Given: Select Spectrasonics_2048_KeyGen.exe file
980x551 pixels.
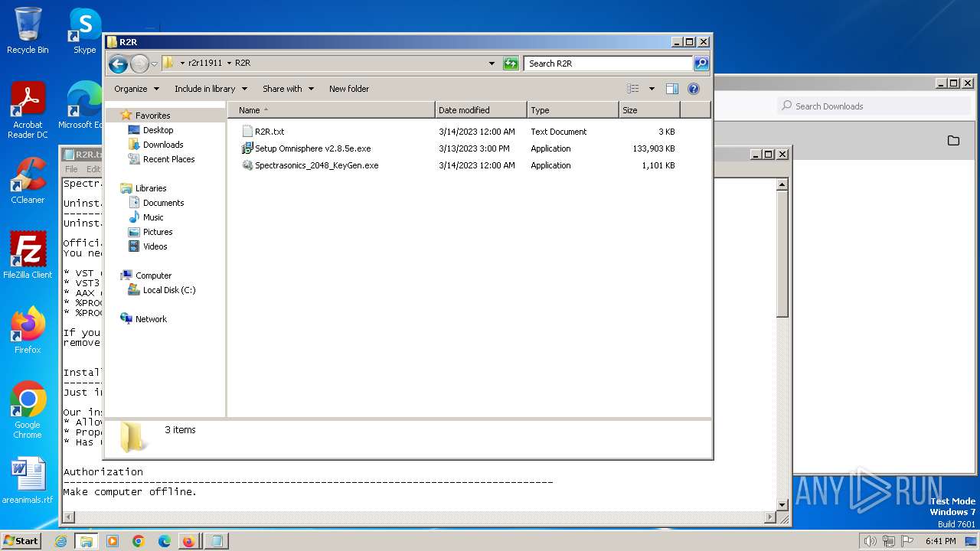Looking at the screenshot, I should [316, 165].
